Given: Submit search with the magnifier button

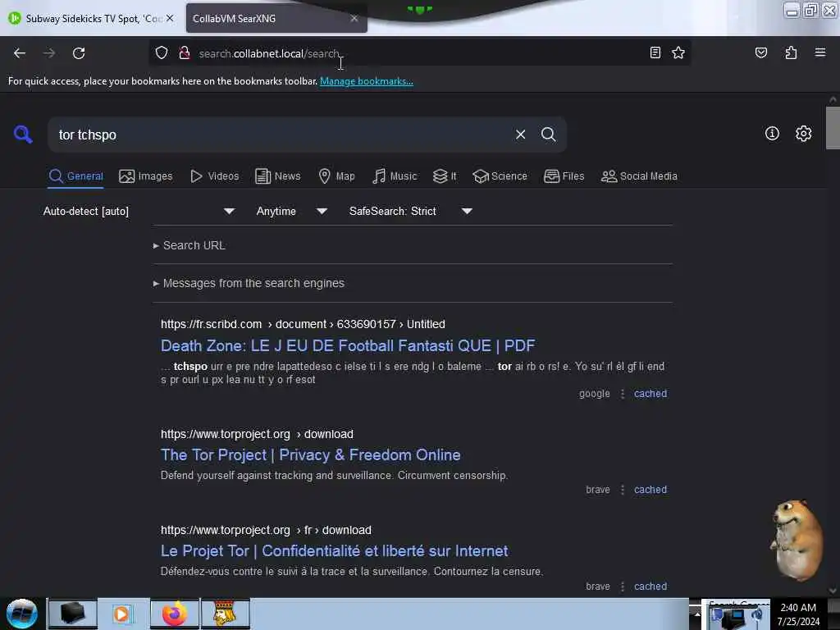Looking at the screenshot, I should 548,135.
